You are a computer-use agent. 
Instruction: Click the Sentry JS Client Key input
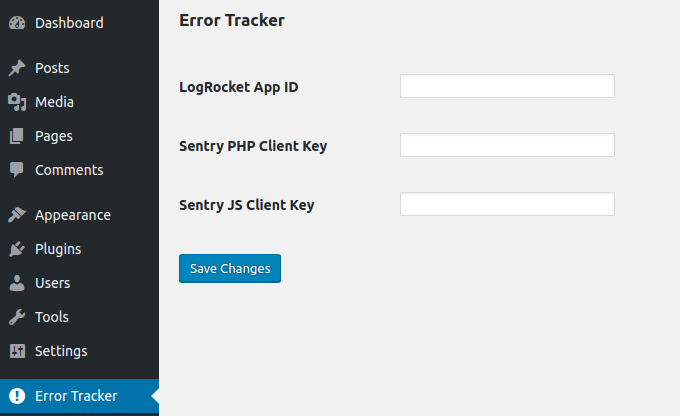click(507, 205)
